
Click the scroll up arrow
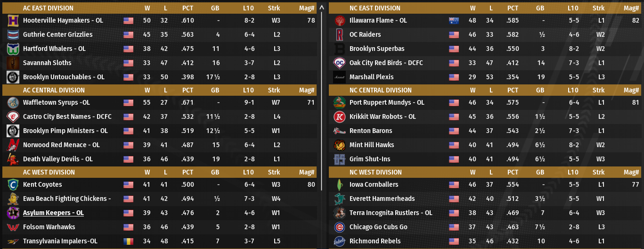(322, 8)
